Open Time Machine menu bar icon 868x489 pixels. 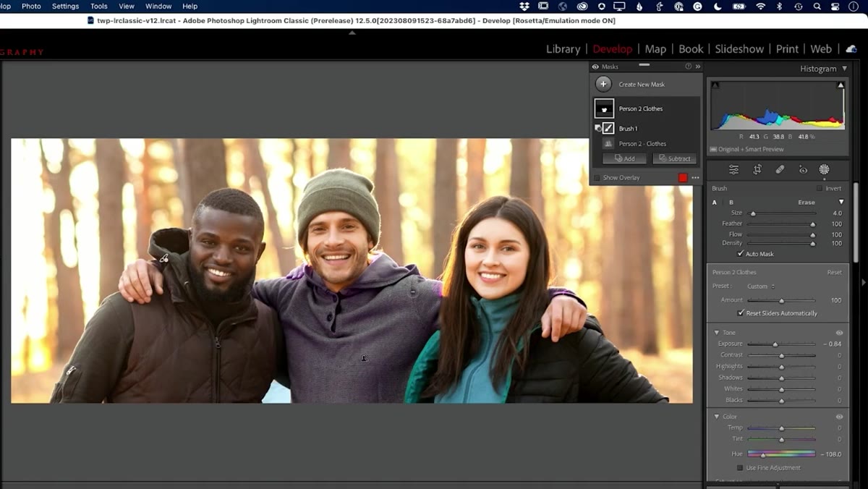coord(798,7)
